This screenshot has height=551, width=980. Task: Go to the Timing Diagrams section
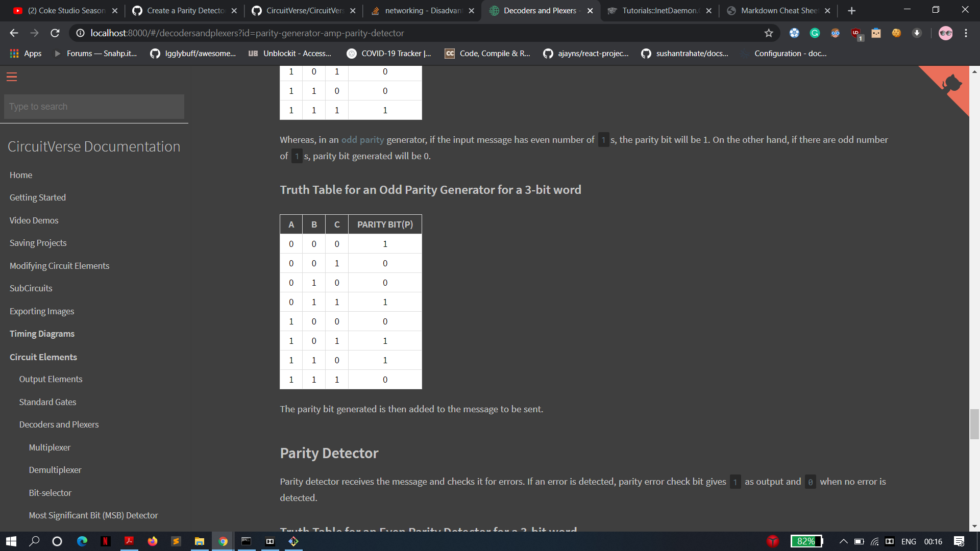pos(42,334)
